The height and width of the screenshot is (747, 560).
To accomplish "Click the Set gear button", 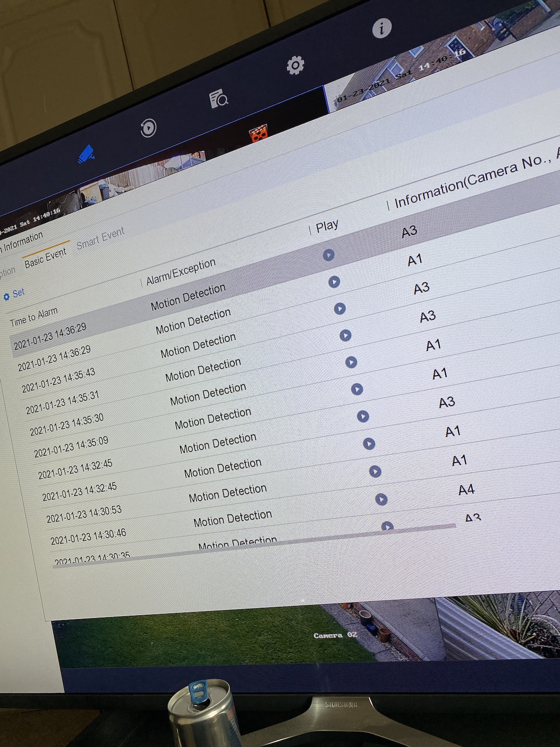I will pyautogui.click(x=14, y=294).
